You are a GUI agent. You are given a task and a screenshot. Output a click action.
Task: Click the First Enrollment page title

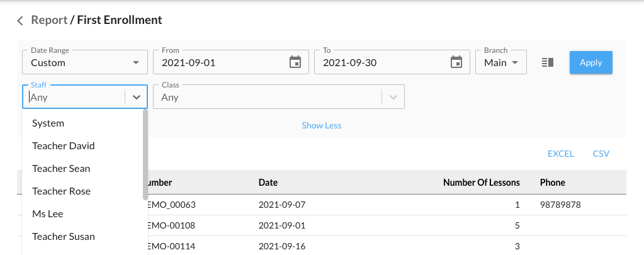(x=120, y=20)
